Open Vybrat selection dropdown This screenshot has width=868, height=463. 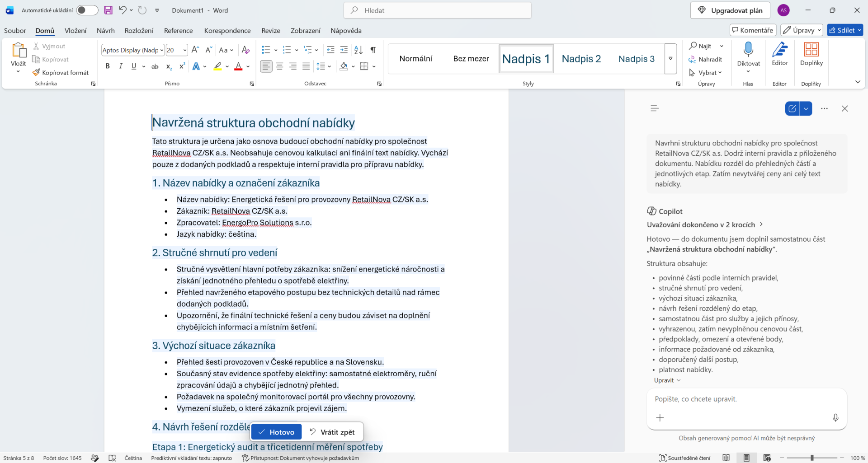[x=706, y=72]
